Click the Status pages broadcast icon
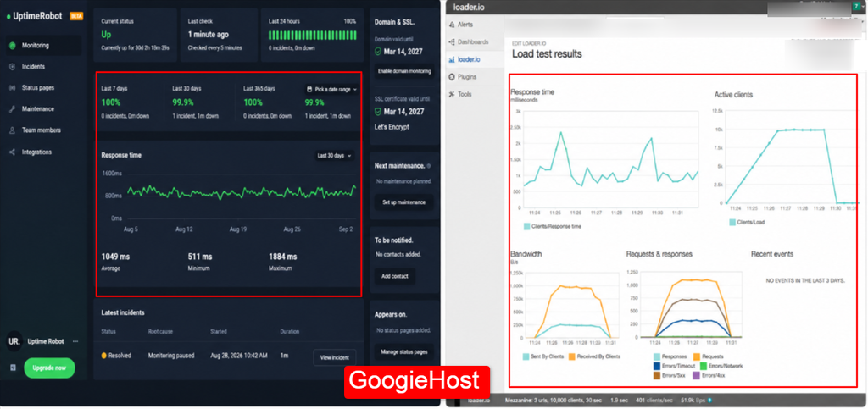868x409 pixels. click(12, 88)
